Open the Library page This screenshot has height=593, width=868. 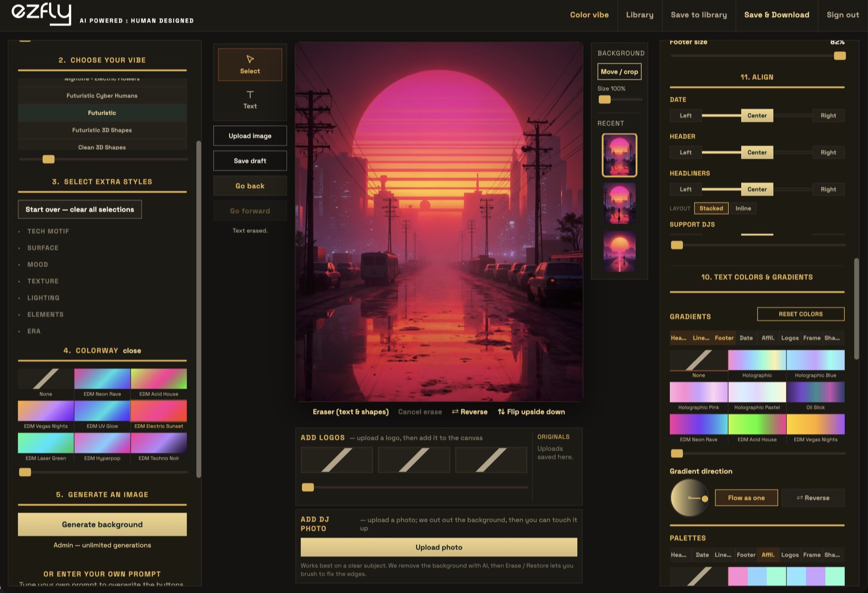click(640, 15)
